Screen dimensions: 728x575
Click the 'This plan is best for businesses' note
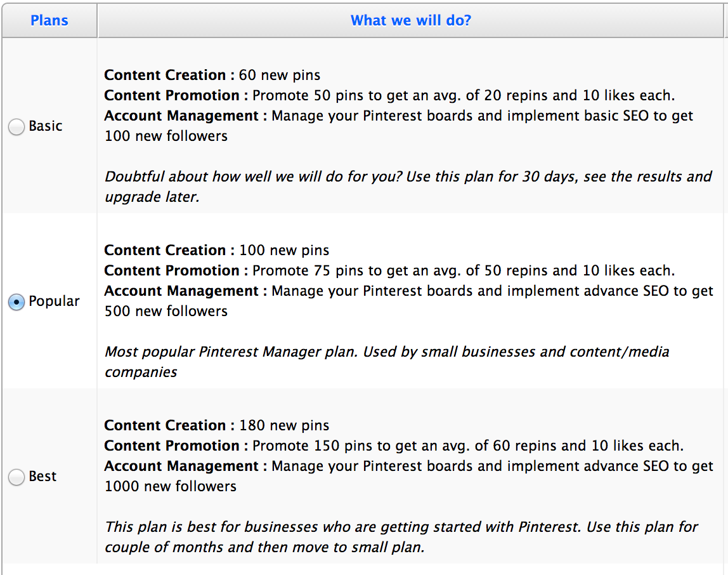pyautogui.click(x=401, y=527)
